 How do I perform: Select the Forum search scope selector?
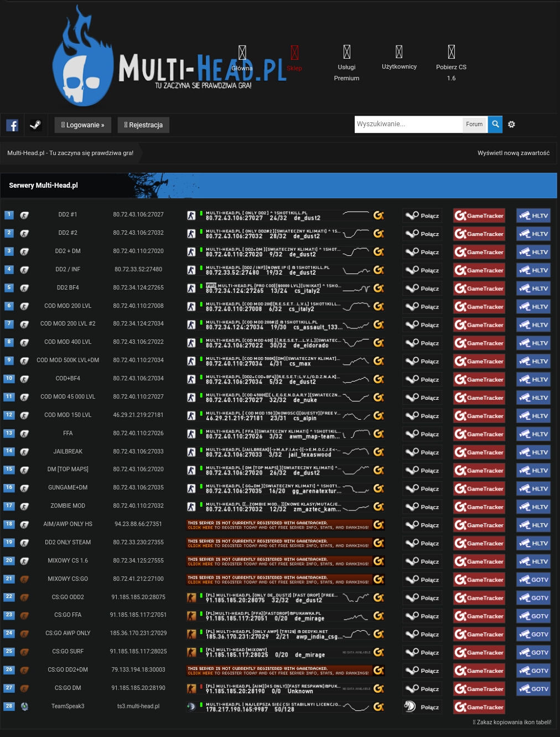pyautogui.click(x=474, y=125)
